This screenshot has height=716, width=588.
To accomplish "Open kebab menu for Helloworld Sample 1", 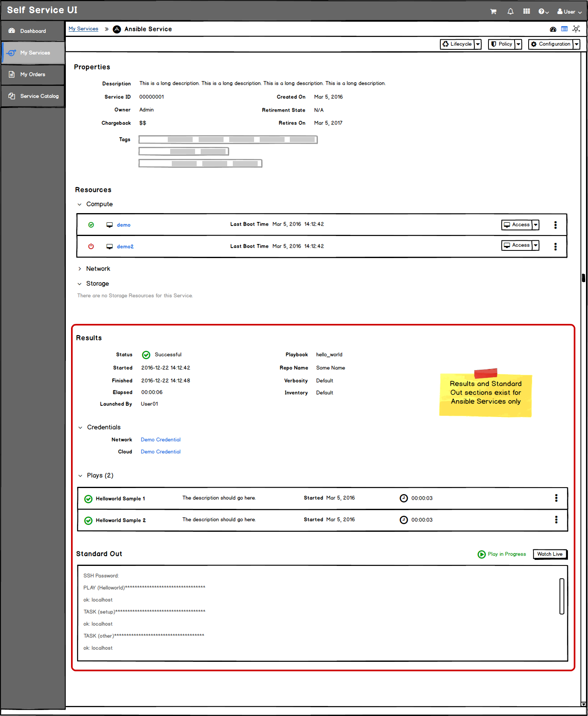I will click(556, 498).
